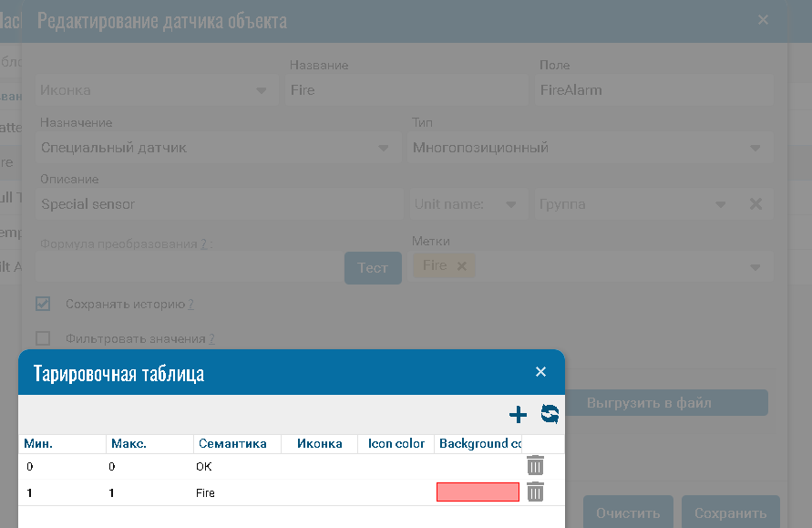
Task: Click the Название field containing Fire
Action: [406, 90]
